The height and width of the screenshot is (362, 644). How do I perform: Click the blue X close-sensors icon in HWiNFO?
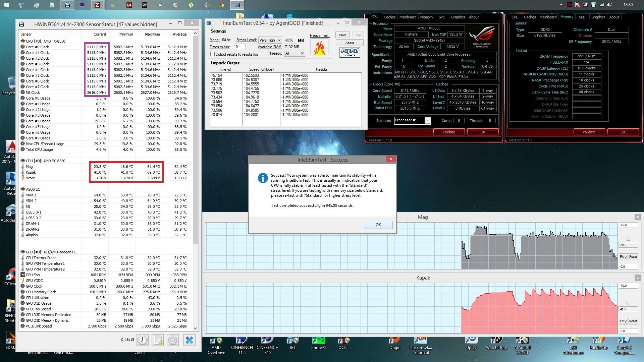click(x=190, y=340)
